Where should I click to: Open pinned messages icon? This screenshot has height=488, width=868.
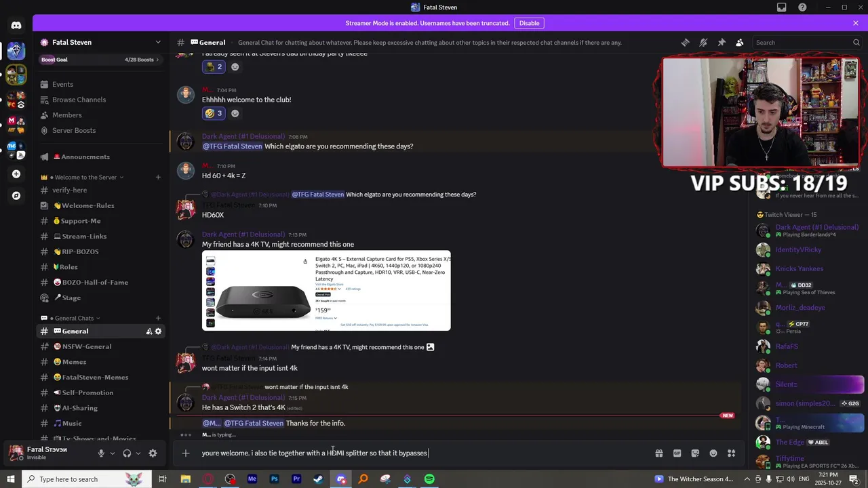pyautogui.click(x=722, y=42)
